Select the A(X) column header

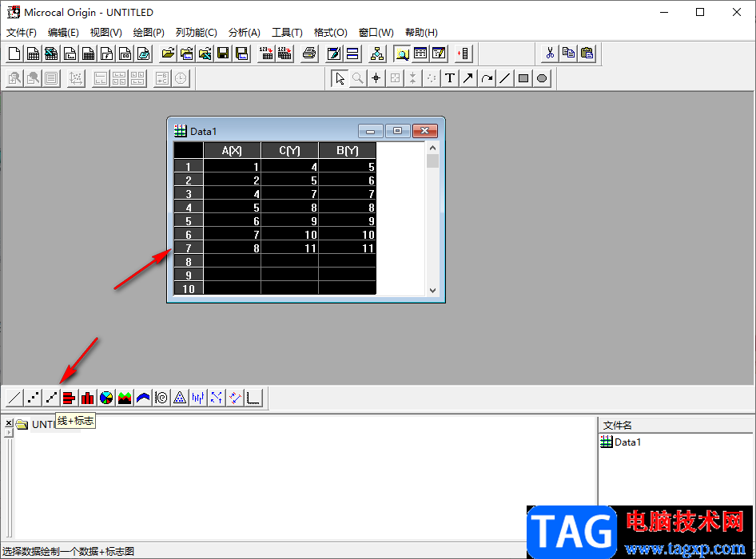(x=232, y=150)
